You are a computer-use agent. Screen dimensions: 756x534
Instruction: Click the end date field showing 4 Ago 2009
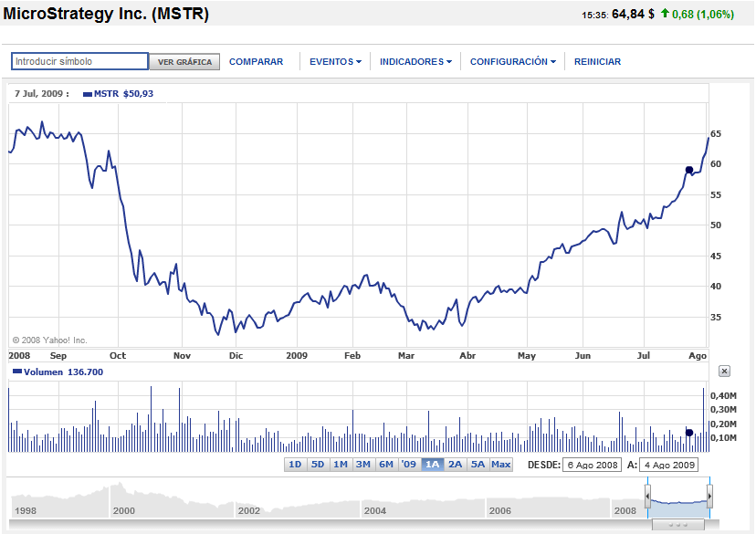coord(667,465)
